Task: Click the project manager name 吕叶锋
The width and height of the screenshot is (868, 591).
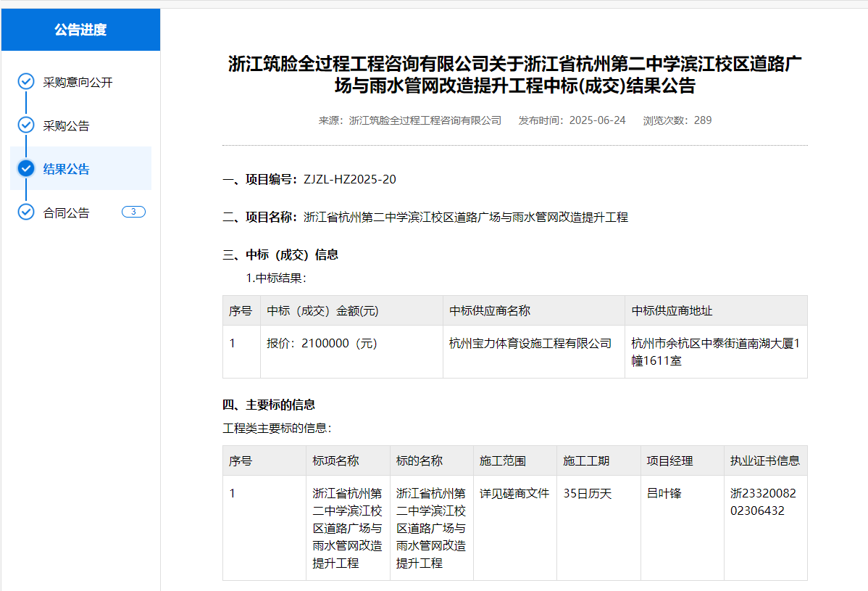Action: click(x=664, y=494)
